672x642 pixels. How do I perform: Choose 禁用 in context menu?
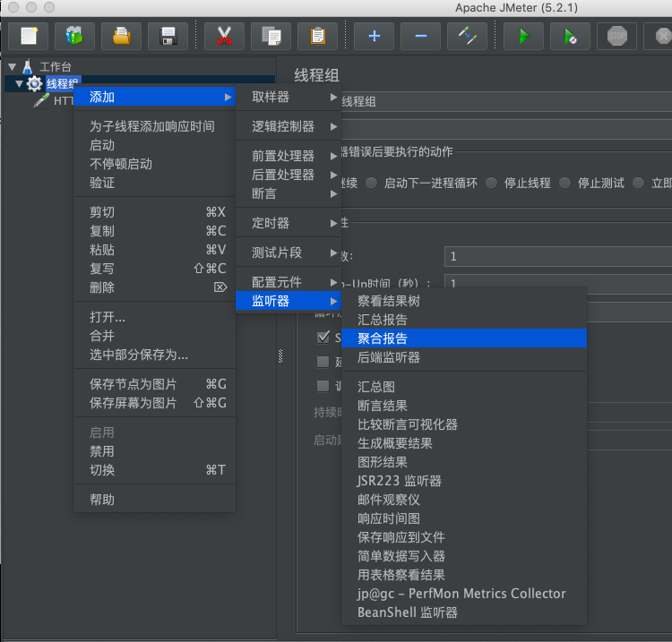[x=154, y=451]
